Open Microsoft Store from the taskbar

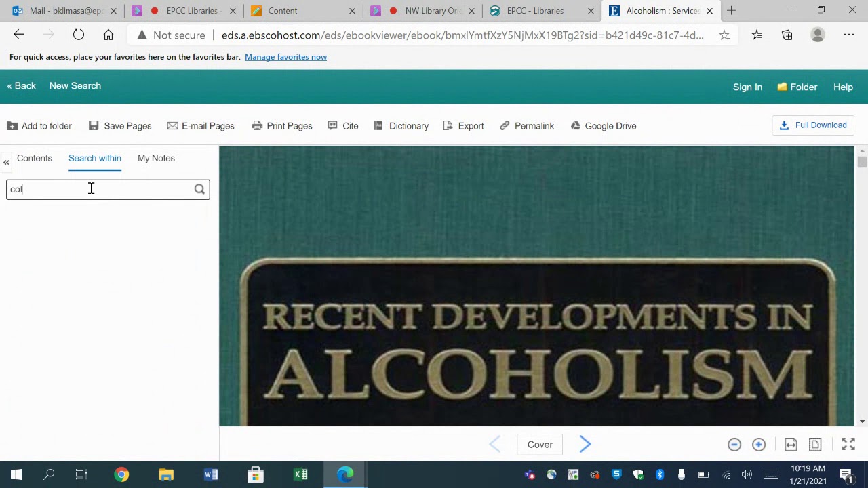[256, 474]
